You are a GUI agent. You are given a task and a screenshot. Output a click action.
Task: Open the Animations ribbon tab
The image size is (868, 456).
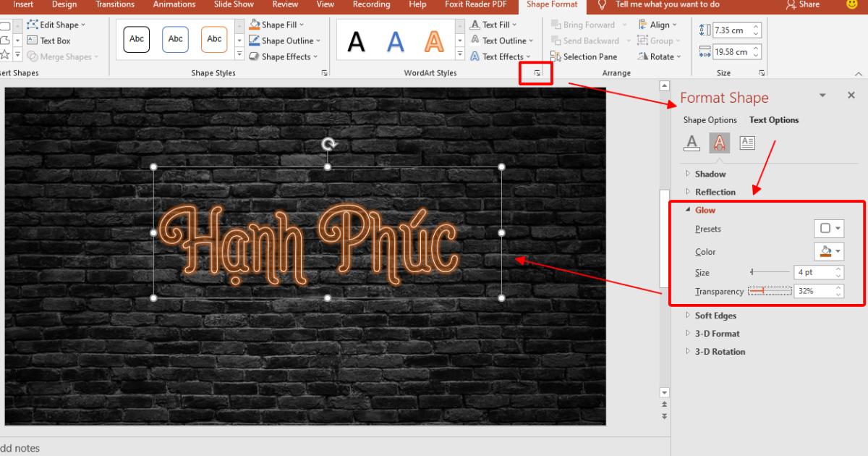coord(174,5)
